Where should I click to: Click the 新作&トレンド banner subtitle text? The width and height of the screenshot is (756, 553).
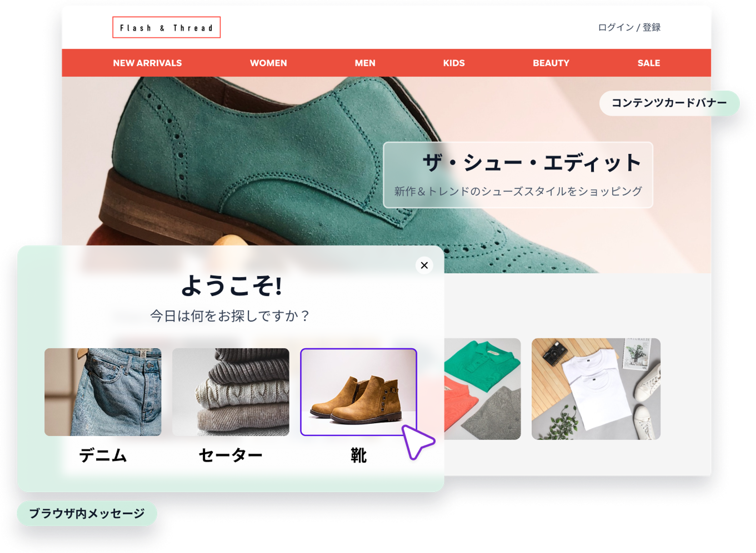[518, 191]
